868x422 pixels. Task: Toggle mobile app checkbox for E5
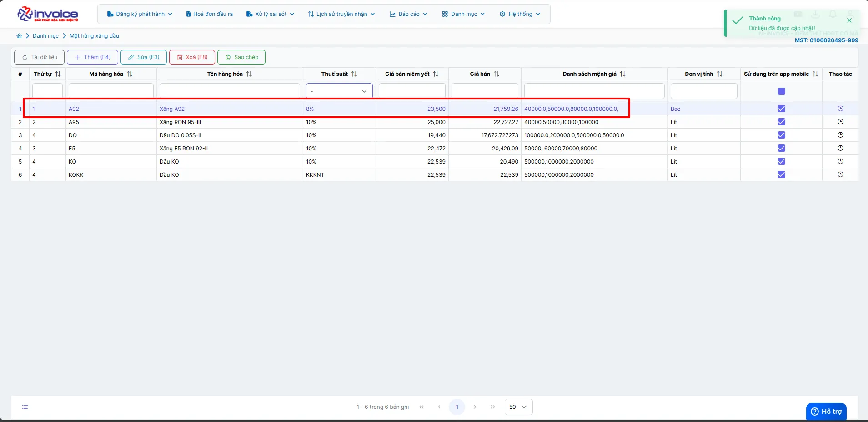coord(782,148)
